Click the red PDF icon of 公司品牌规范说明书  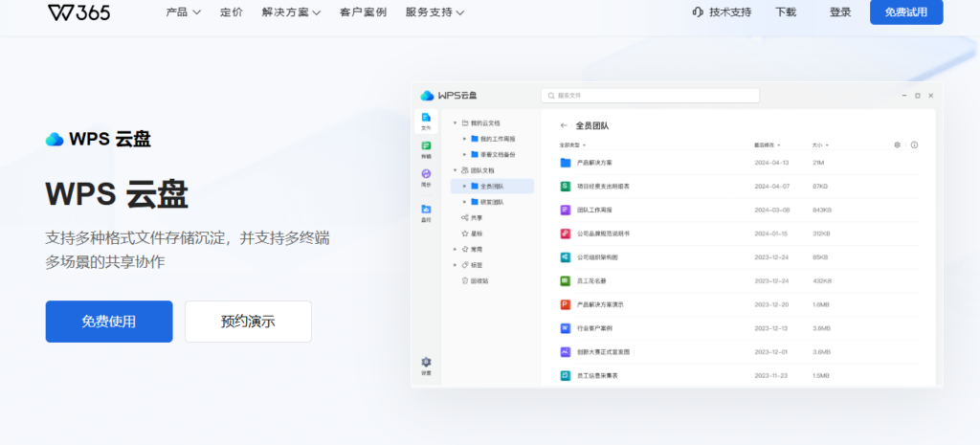pyautogui.click(x=566, y=234)
